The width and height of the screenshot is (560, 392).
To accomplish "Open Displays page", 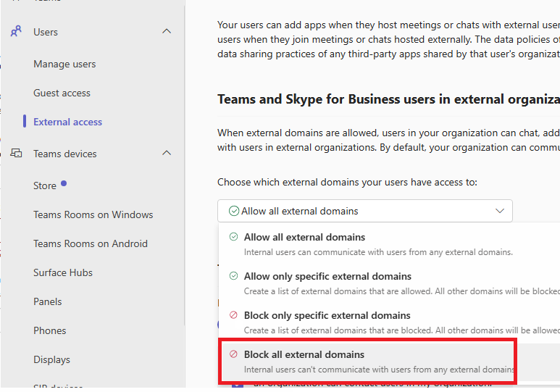I will [51, 359].
